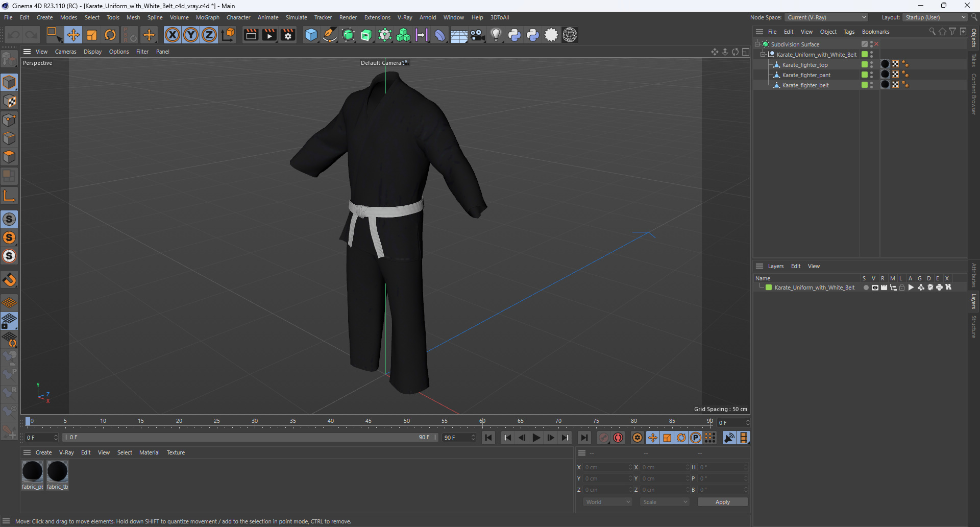Toggle layer lock icon in Layers panel
The width and height of the screenshot is (980, 527).
(902, 288)
